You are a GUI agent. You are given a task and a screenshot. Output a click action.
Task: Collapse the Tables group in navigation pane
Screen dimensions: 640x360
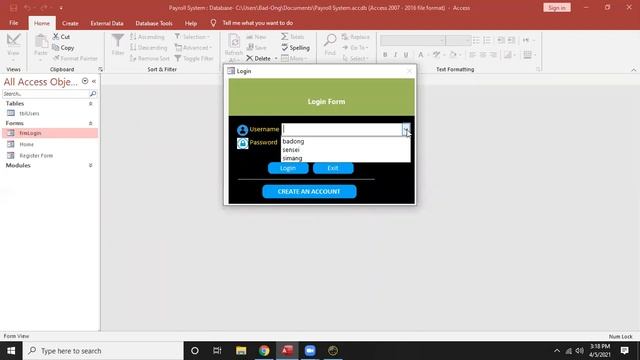[x=91, y=104]
